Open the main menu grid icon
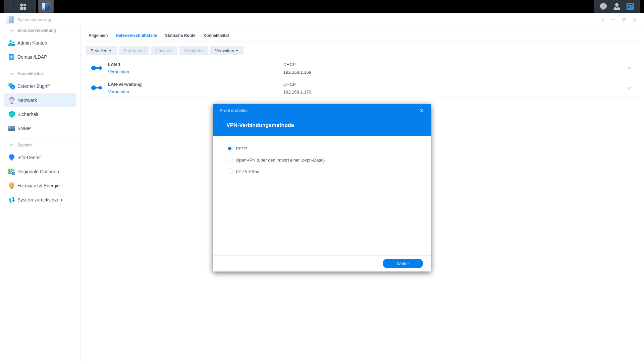Viewport: 644px width, 362px height. pos(23,6)
